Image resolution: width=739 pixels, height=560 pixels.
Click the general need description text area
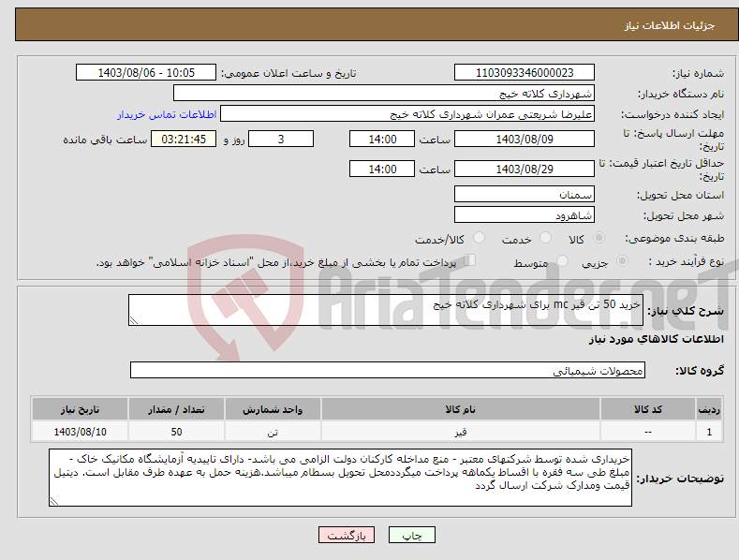point(386,310)
